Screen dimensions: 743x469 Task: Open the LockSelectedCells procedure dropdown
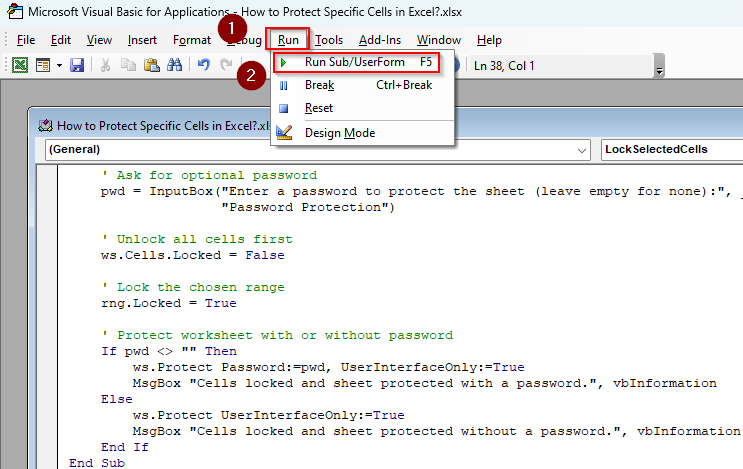pyautogui.click(x=670, y=149)
